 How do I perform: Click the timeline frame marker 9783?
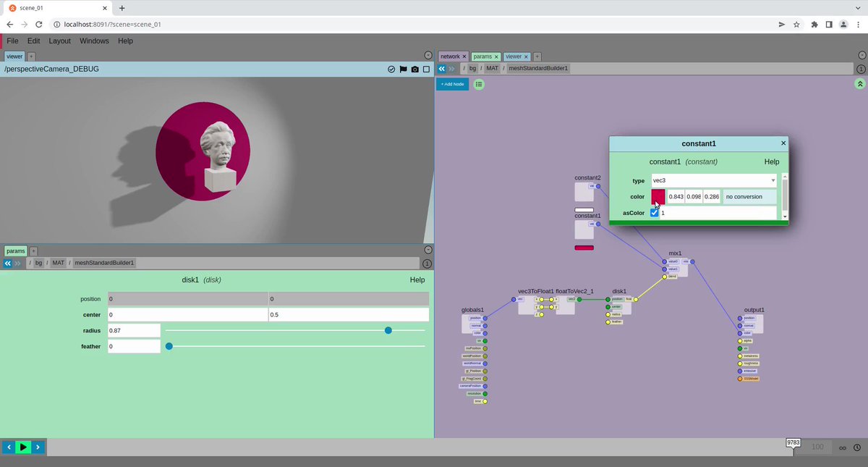coord(793,442)
